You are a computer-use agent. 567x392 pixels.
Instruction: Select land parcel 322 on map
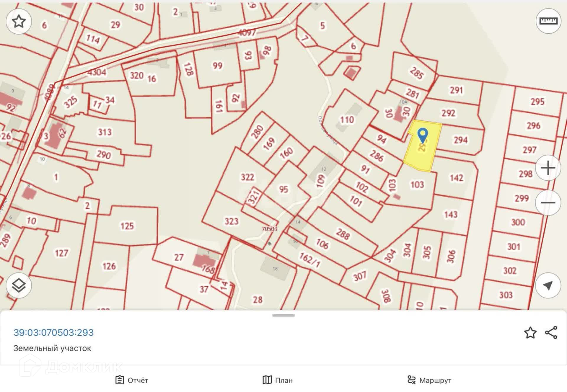tap(247, 177)
